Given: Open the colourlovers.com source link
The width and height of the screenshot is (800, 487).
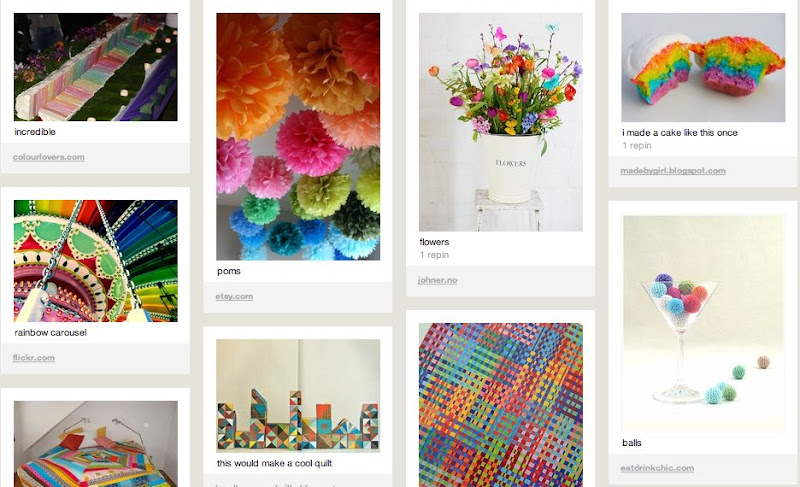Looking at the screenshot, I should (48, 157).
